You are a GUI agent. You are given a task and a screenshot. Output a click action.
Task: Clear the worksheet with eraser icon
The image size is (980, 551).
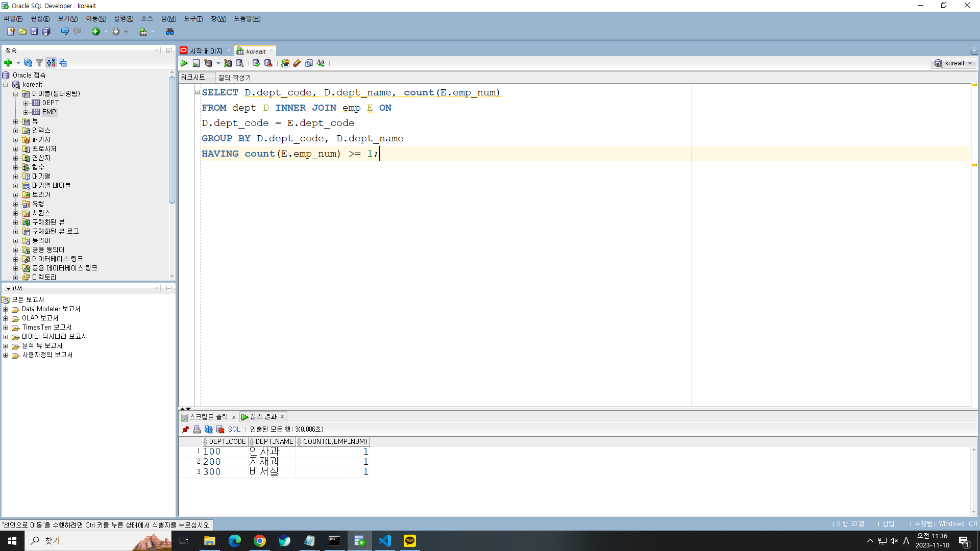click(297, 63)
